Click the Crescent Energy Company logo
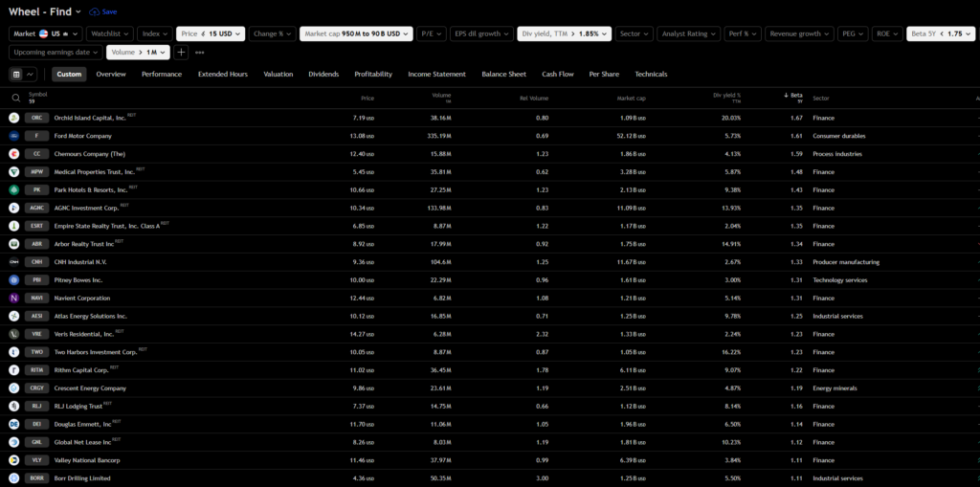 (x=13, y=388)
